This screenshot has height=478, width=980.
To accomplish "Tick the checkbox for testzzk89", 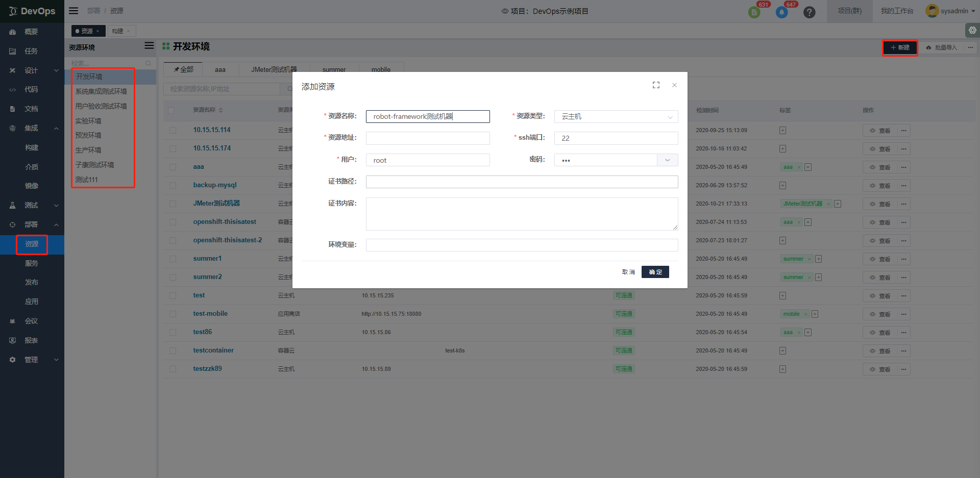I will (173, 369).
